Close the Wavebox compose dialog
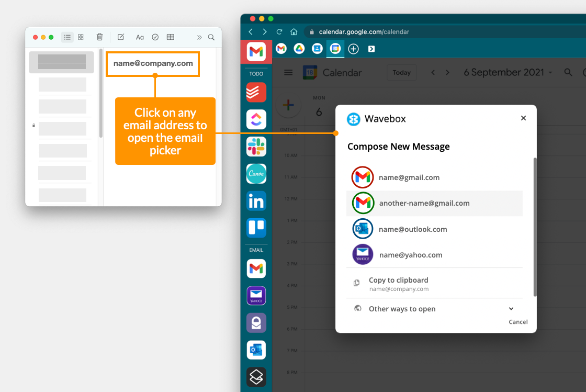Image resolution: width=586 pixels, height=392 pixels. pyautogui.click(x=523, y=118)
